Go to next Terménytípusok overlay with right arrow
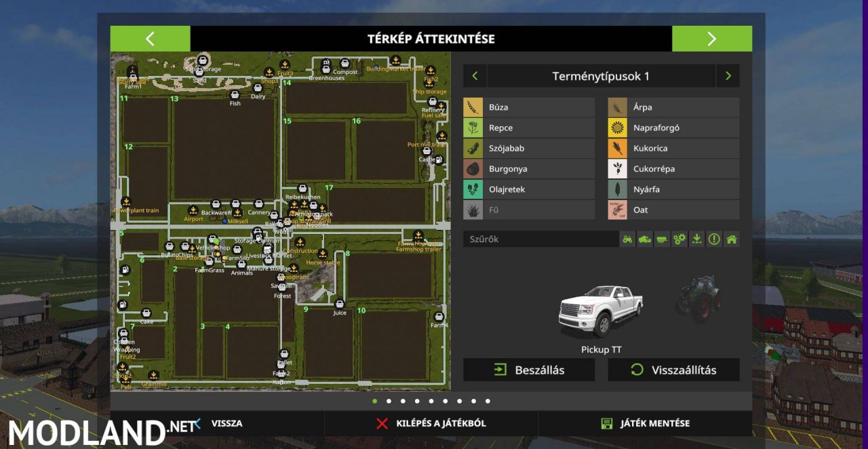 pyautogui.click(x=728, y=76)
